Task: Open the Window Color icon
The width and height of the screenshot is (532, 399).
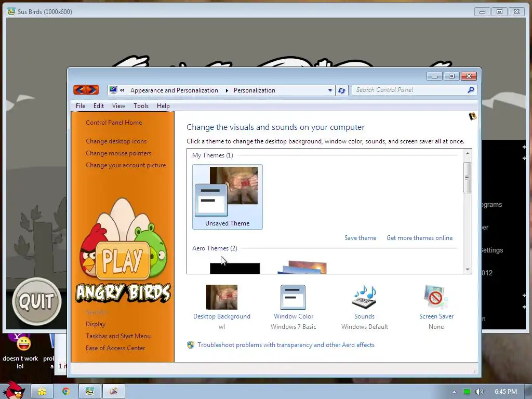Action: pos(293,297)
